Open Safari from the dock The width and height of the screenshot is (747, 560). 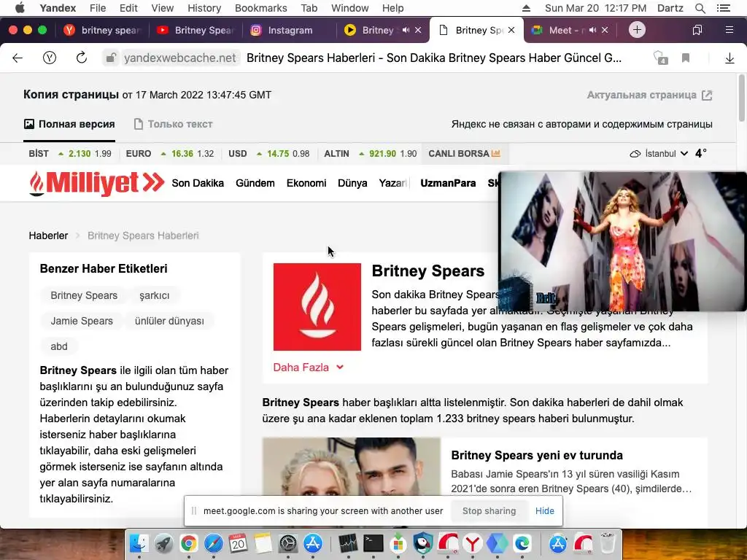(214, 543)
